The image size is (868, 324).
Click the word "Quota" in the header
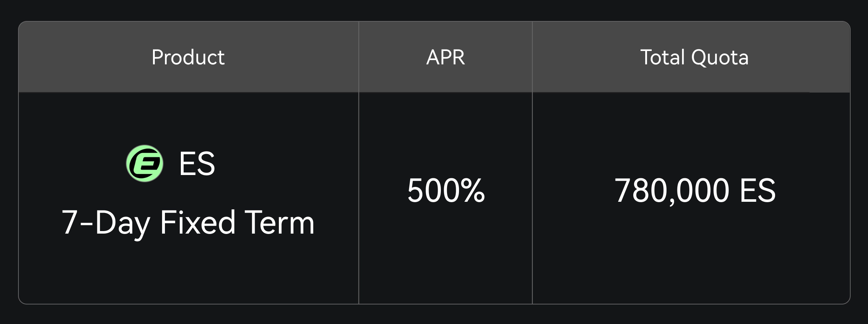pos(720,58)
